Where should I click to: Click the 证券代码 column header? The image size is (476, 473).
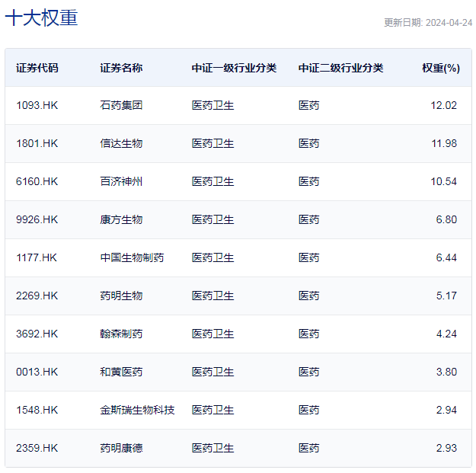click(37, 68)
